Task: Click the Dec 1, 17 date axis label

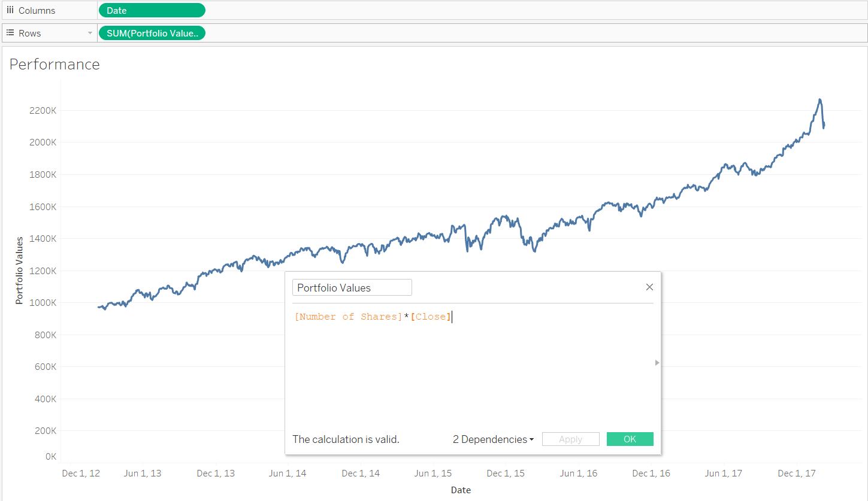Action: click(x=796, y=473)
